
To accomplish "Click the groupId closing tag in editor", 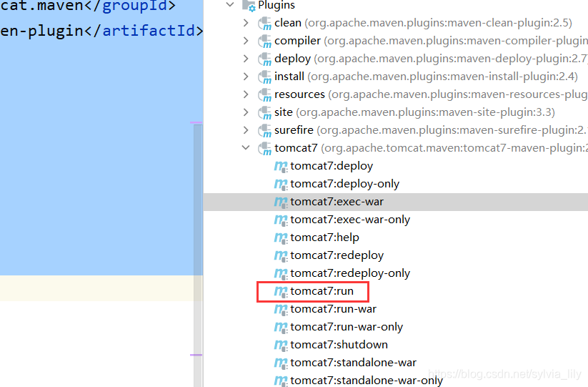I will (130, 6).
